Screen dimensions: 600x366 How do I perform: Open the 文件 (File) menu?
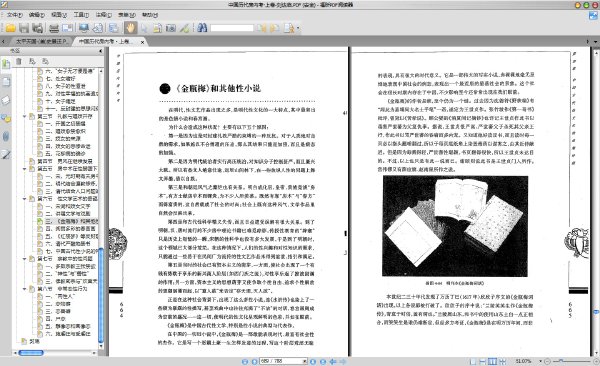click(x=15, y=15)
